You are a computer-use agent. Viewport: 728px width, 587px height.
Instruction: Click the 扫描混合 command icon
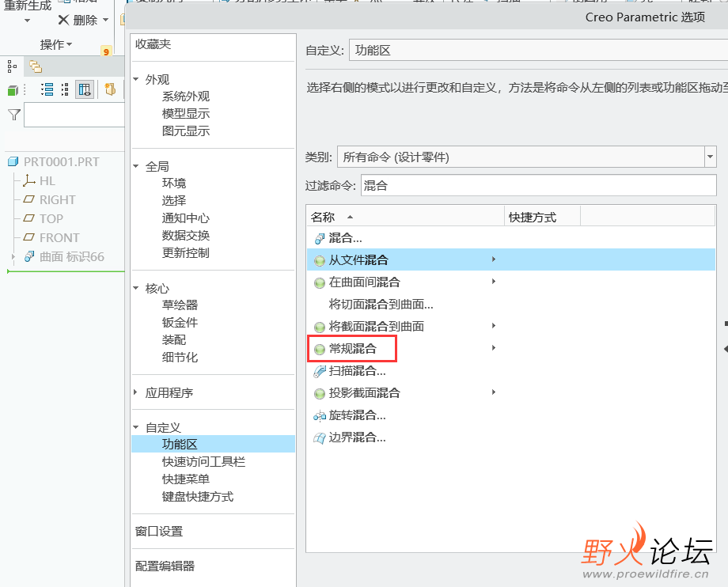tap(320, 371)
